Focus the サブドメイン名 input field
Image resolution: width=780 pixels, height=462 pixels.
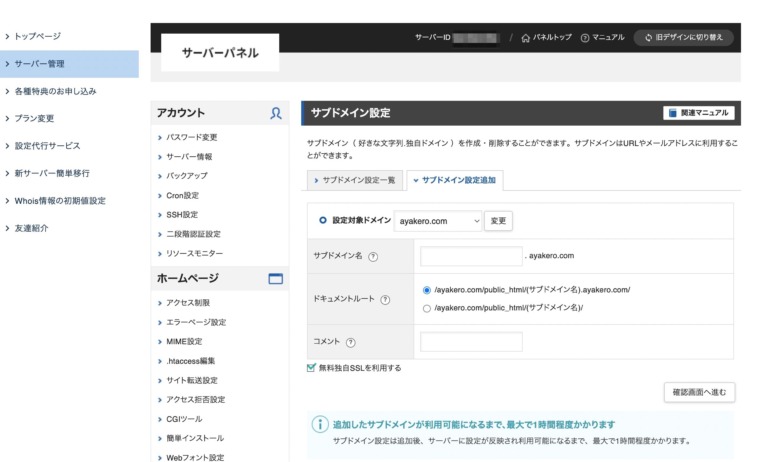(471, 256)
